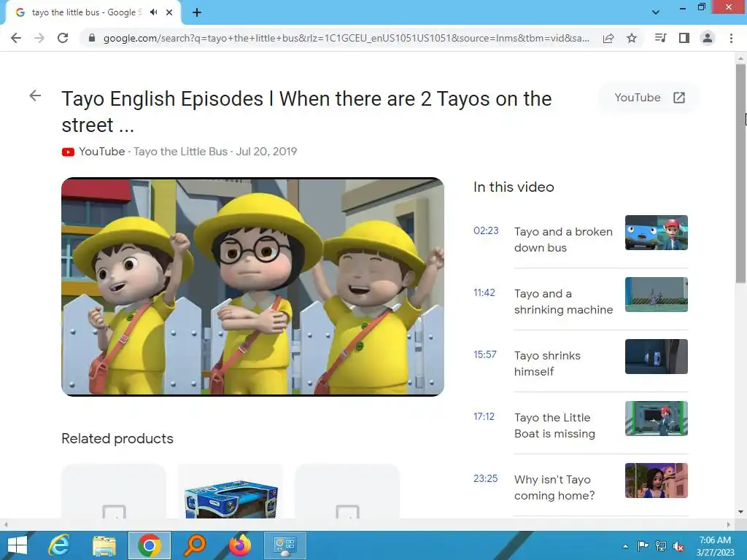This screenshot has width=747, height=560.
Task: Open Chrome three-dot menu
Action: tap(731, 38)
